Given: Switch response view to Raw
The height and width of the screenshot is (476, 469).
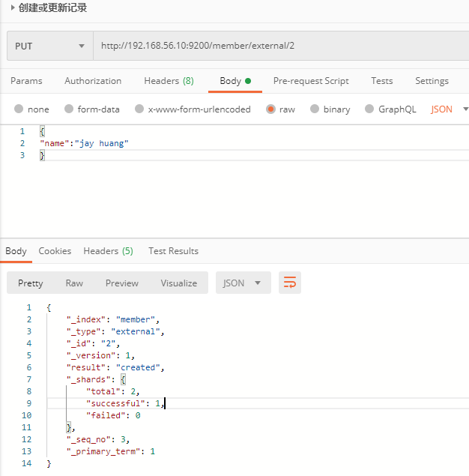Looking at the screenshot, I should (74, 283).
